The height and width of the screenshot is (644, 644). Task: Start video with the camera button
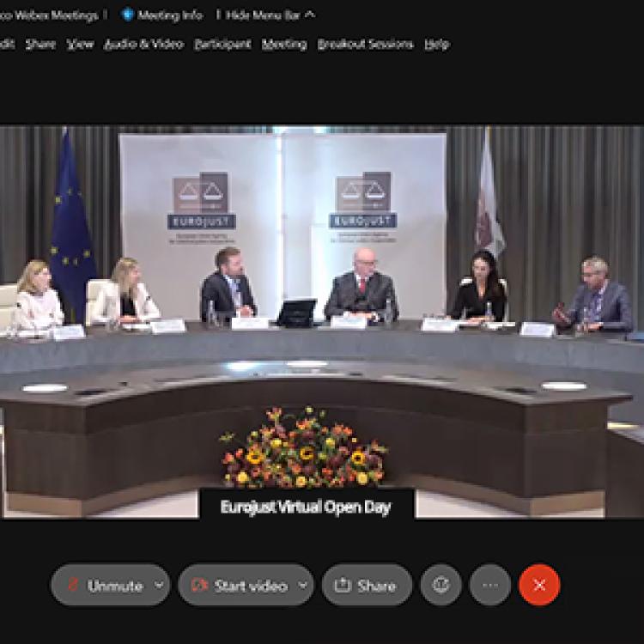[x=240, y=586]
